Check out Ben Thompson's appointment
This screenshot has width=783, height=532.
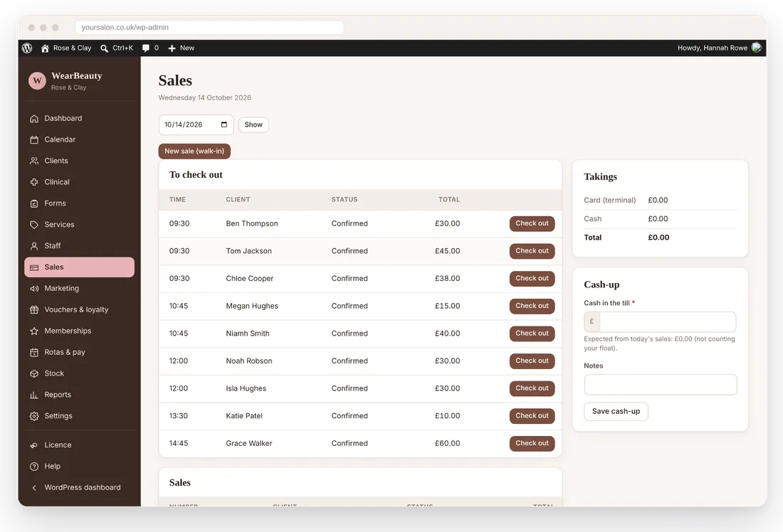(532, 223)
